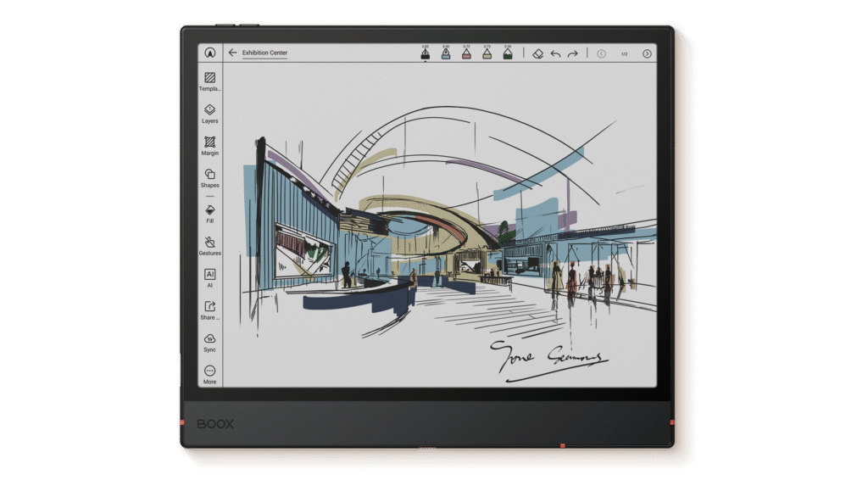
Task: Go to the previous page
Action: pyautogui.click(x=602, y=53)
